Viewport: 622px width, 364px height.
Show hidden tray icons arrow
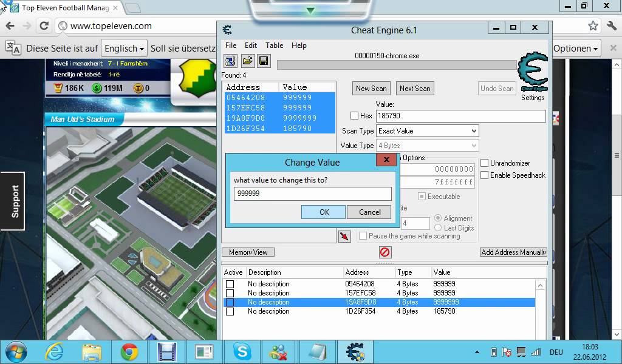click(477, 352)
